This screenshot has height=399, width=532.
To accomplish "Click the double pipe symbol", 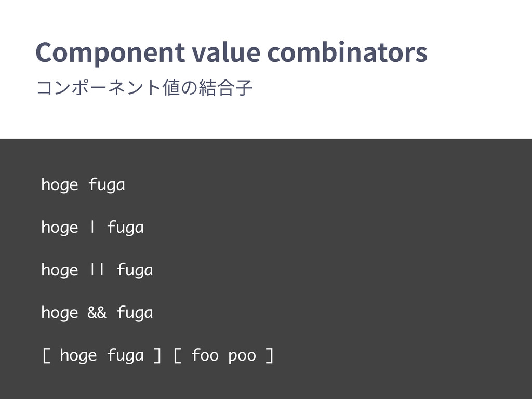I will pyautogui.click(x=97, y=270).
